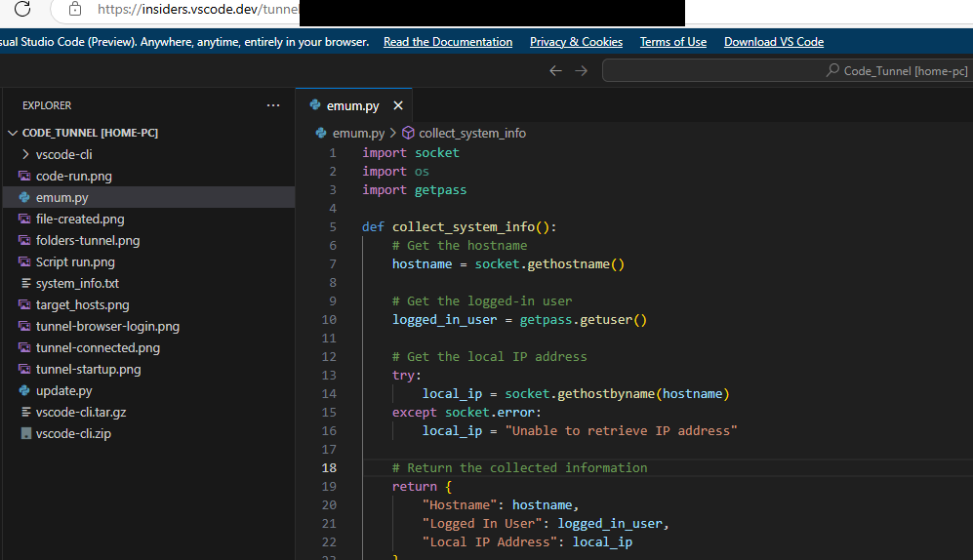Screen dimensions: 973x560
Task: Open target_hosts.png in the explorer
Action: pos(149,305)
